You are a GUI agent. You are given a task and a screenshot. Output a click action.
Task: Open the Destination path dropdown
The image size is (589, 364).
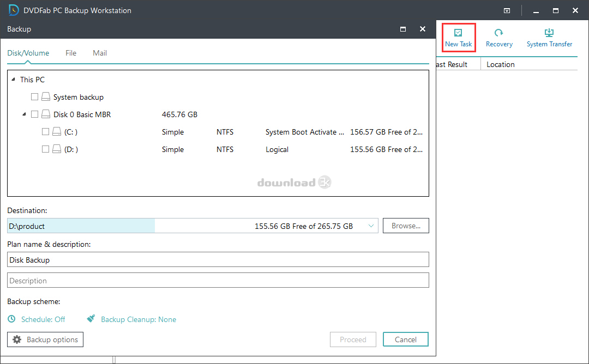(371, 226)
